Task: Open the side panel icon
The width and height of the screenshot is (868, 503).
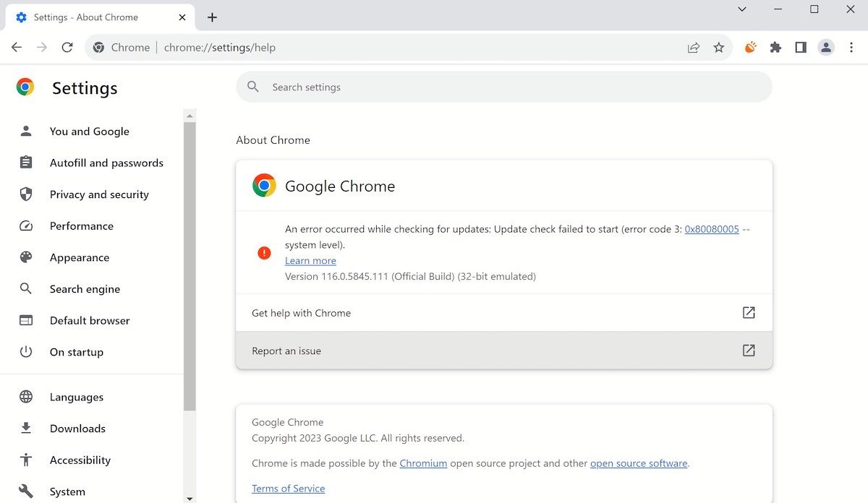Action: click(800, 47)
